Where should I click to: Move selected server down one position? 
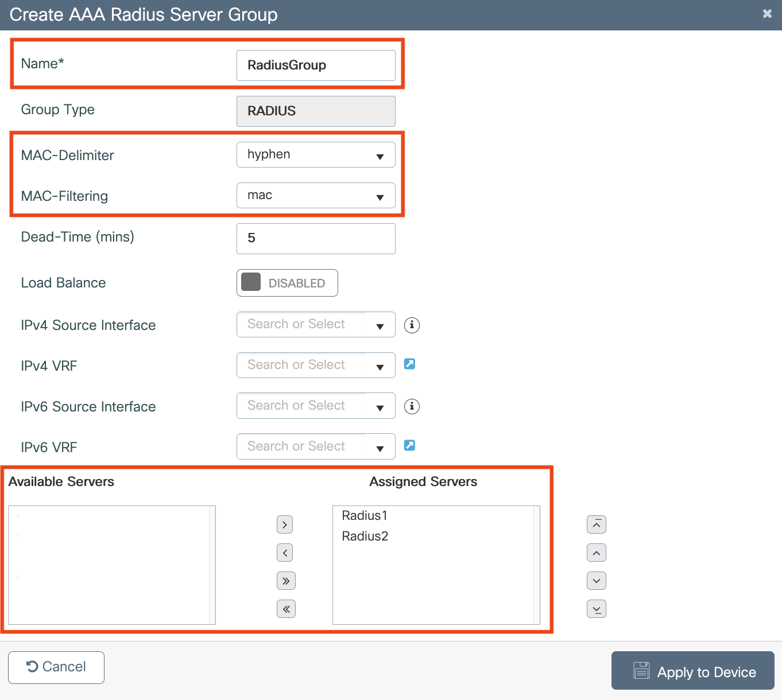[597, 581]
